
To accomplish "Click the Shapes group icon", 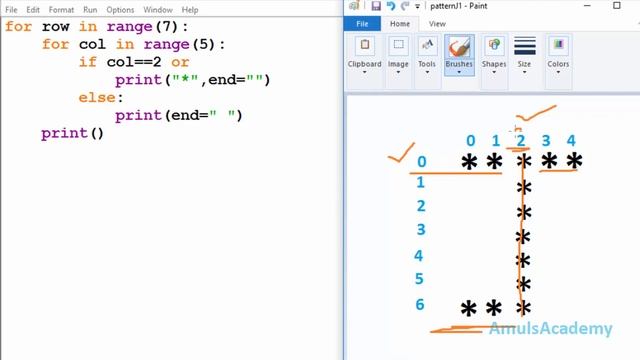I will tap(494, 45).
